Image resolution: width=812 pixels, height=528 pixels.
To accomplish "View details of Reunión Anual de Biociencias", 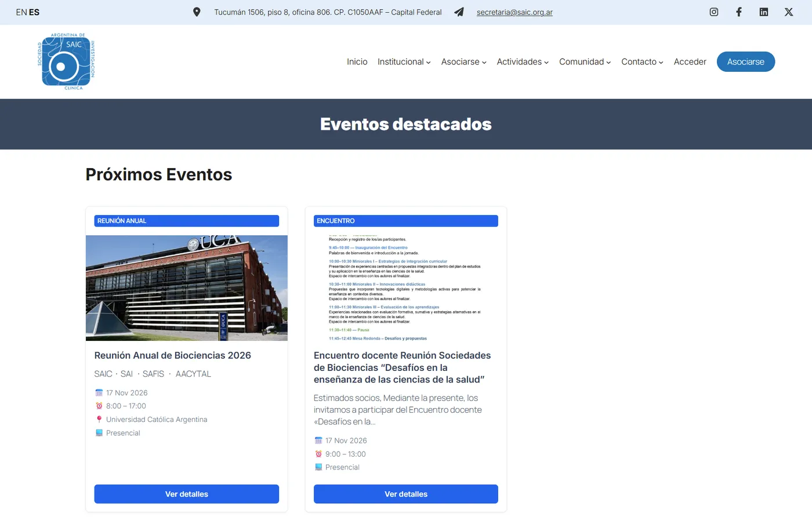I will point(187,494).
